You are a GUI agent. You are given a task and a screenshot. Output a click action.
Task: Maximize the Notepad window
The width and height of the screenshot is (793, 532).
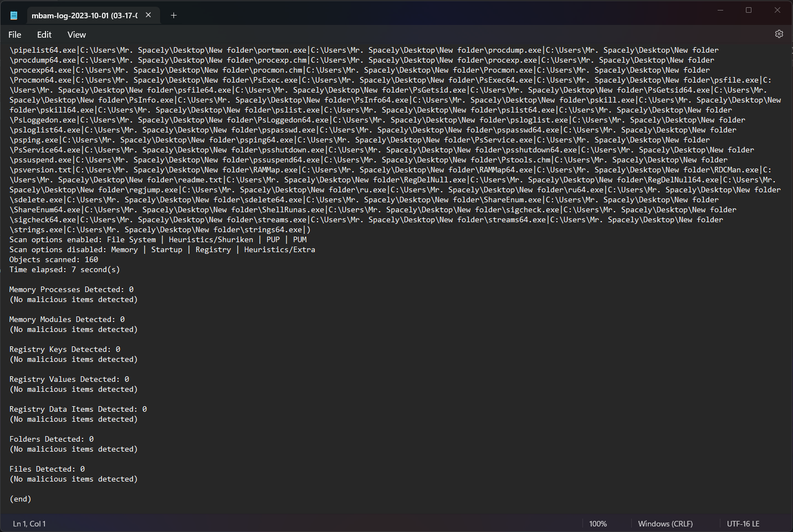click(749, 10)
